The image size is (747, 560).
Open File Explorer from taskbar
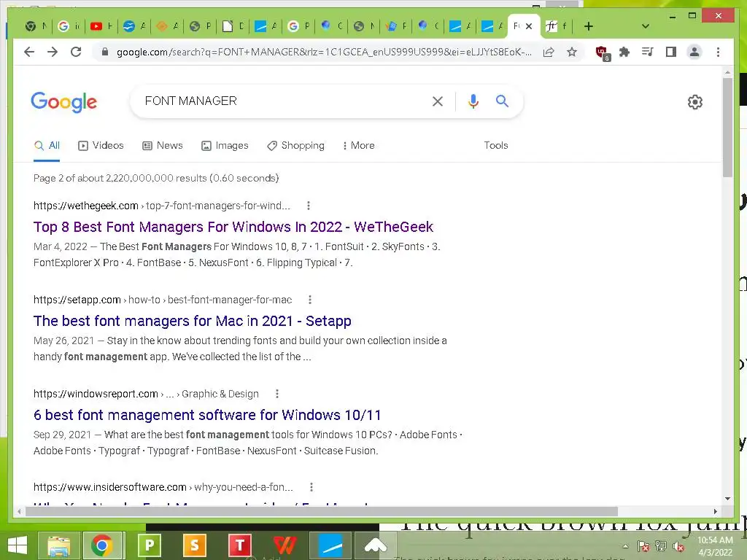coord(59,545)
